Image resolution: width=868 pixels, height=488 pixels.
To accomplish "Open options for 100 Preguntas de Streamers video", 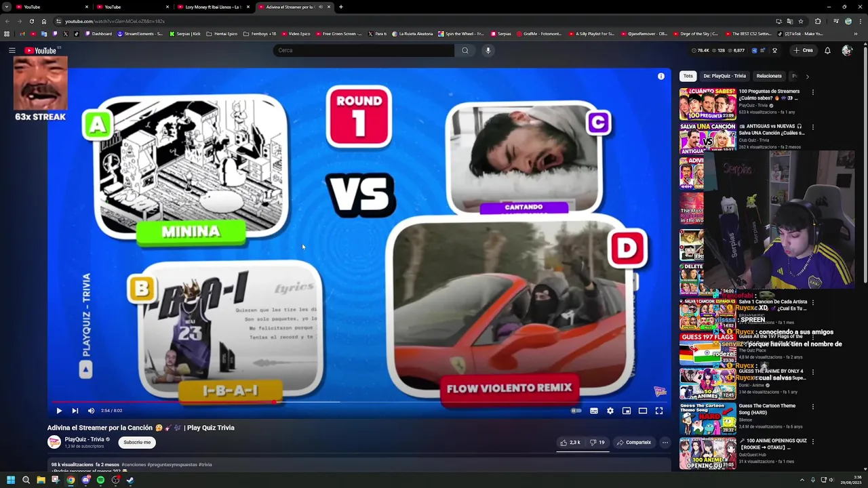I will click(812, 92).
